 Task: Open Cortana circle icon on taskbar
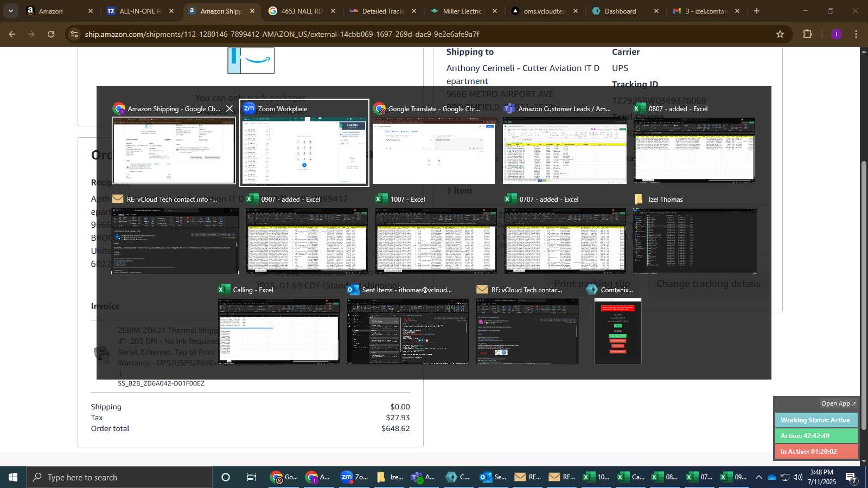pyautogui.click(x=226, y=477)
